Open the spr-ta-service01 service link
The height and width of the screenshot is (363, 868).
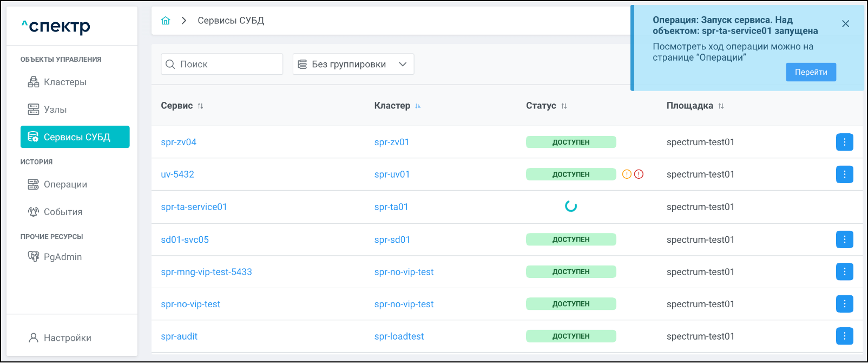(194, 207)
